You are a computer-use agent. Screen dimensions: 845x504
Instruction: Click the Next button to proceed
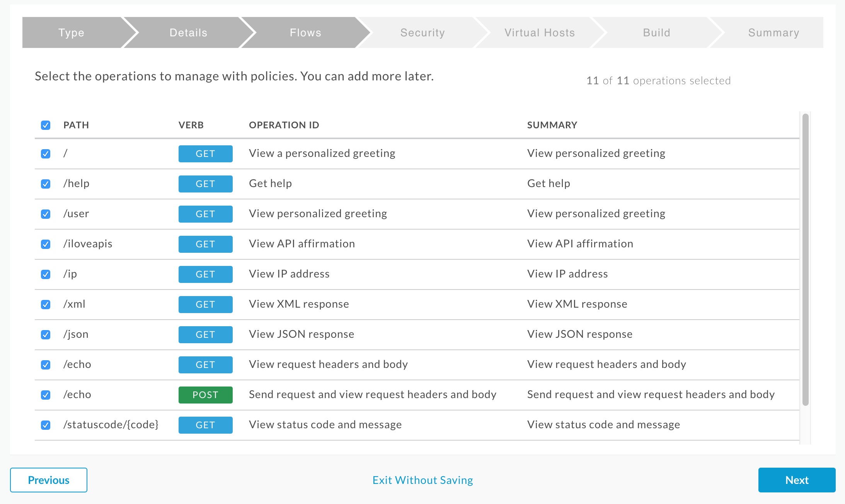pyautogui.click(x=797, y=479)
